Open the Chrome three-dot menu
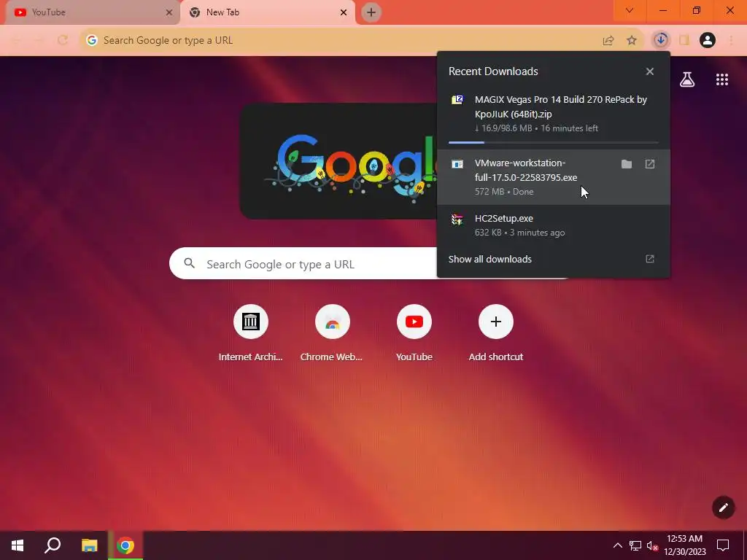This screenshot has width=747, height=560. [731, 41]
